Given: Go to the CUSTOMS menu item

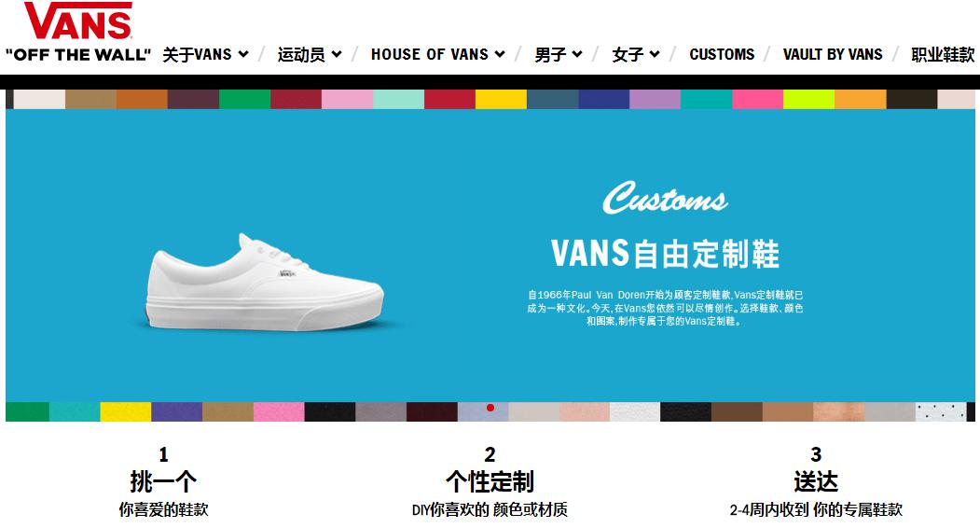Looking at the screenshot, I should coord(722,54).
